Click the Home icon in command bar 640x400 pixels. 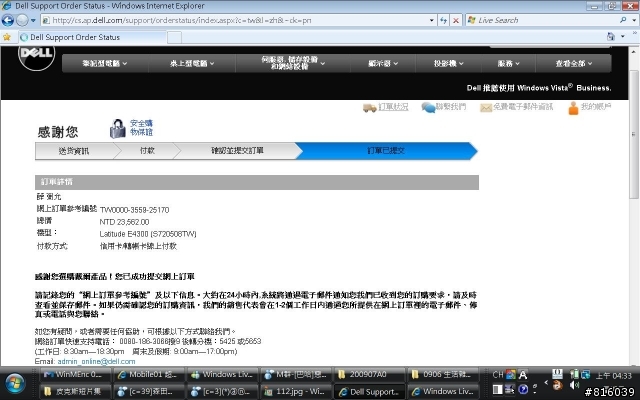[611, 37]
